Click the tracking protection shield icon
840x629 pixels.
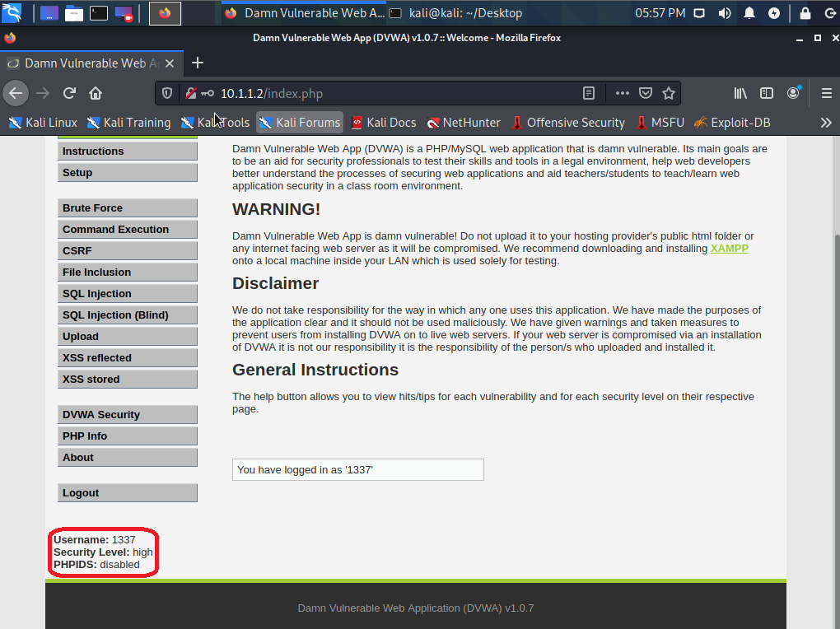click(x=167, y=93)
